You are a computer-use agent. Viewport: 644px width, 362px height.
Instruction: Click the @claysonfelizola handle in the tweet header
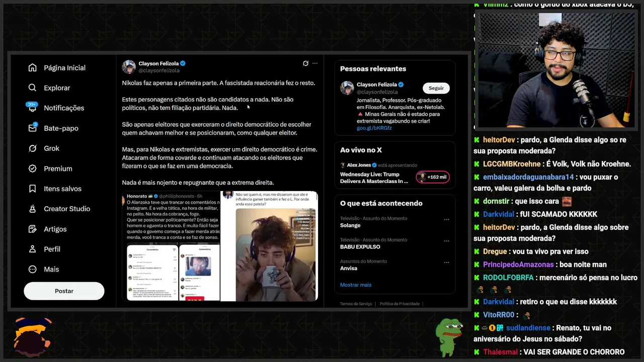159,71
